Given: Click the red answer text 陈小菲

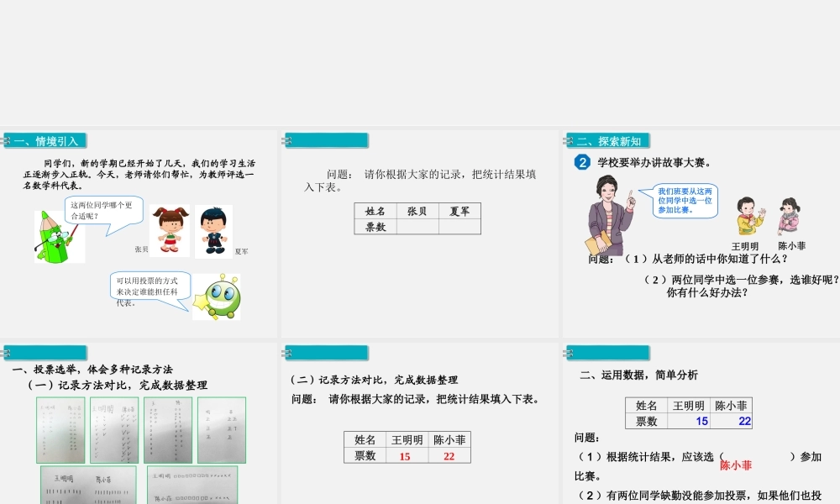Looking at the screenshot, I should 736,465.
